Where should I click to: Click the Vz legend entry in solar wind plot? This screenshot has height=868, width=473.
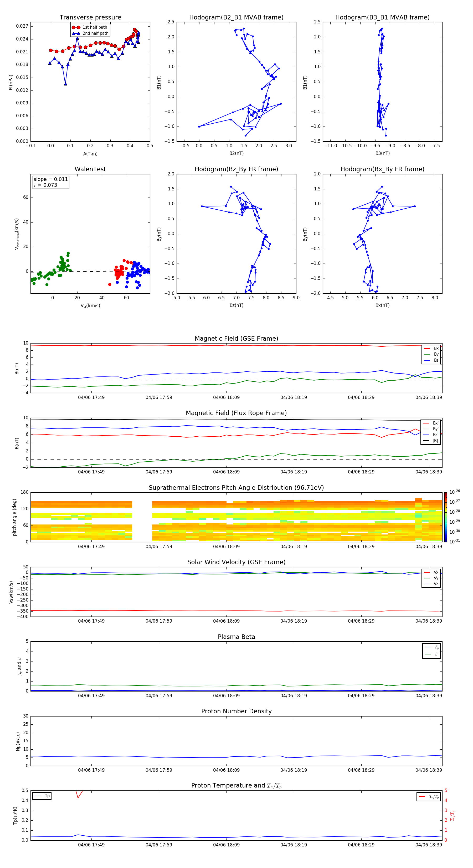[431, 584]
